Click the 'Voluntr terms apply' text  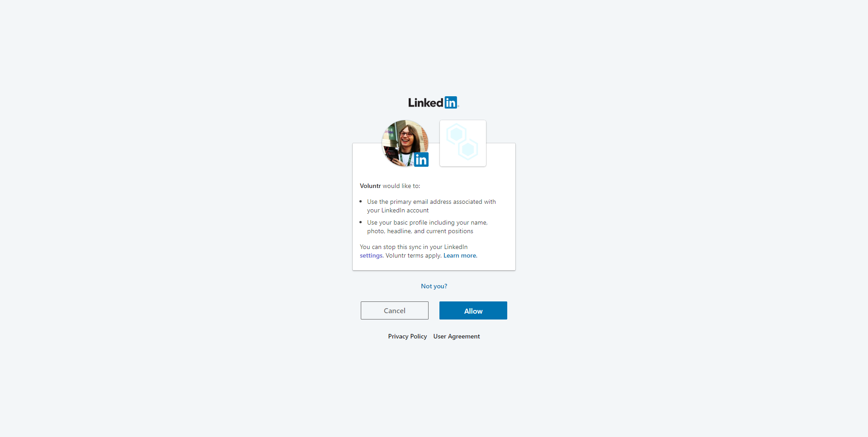(x=413, y=256)
